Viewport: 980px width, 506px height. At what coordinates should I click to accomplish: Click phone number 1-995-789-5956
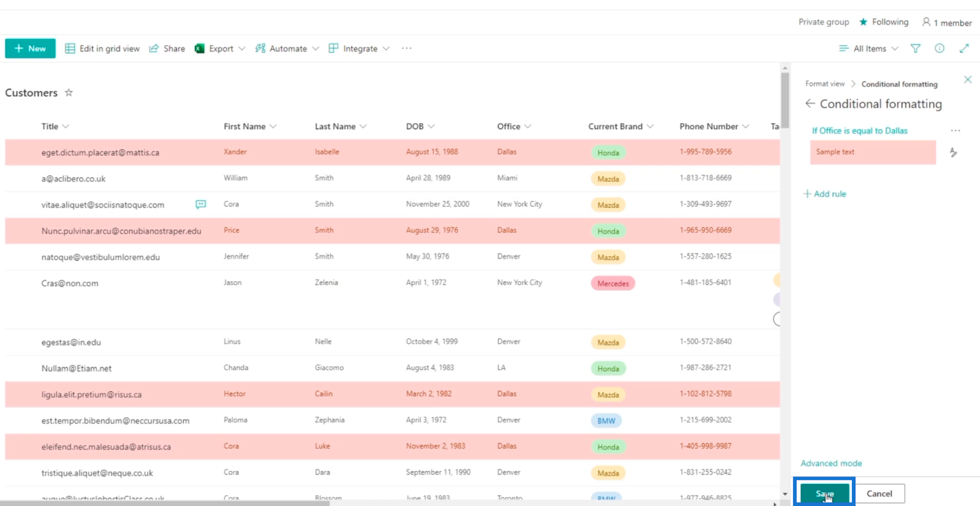(x=705, y=152)
